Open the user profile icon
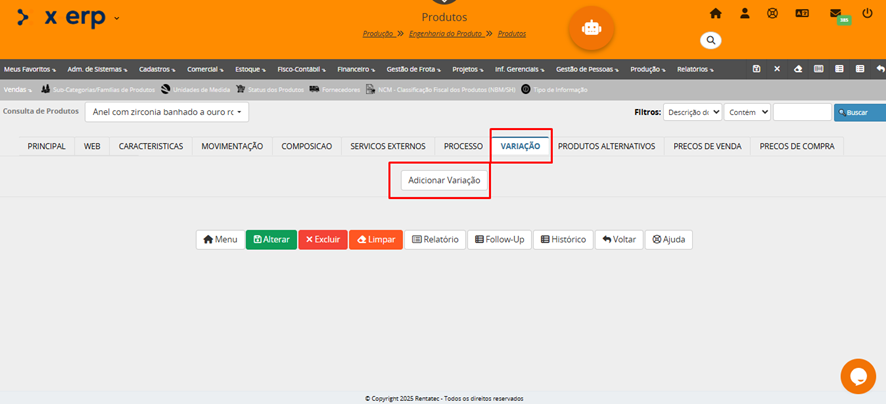886x404 pixels. (744, 14)
